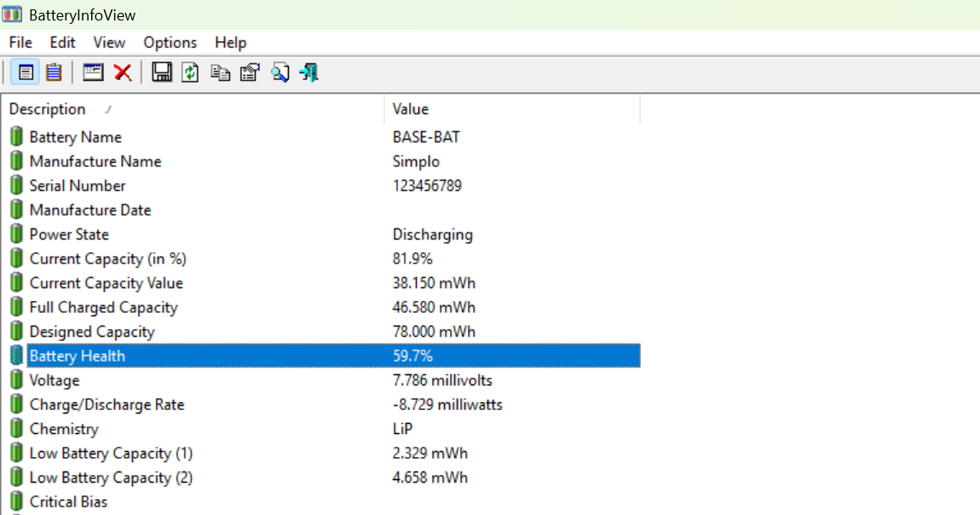Click the 123456789 serial value

tap(428, 186)
